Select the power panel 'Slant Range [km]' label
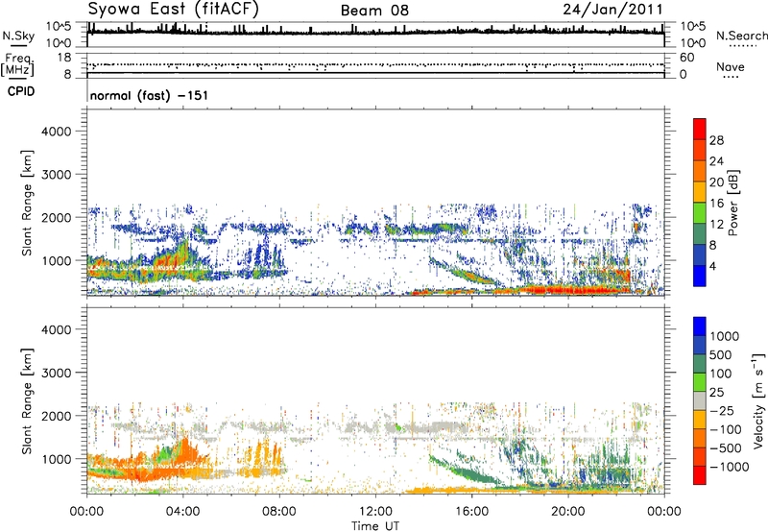The image size is (768, 532). pyautogui.click(x=26, y=203)
